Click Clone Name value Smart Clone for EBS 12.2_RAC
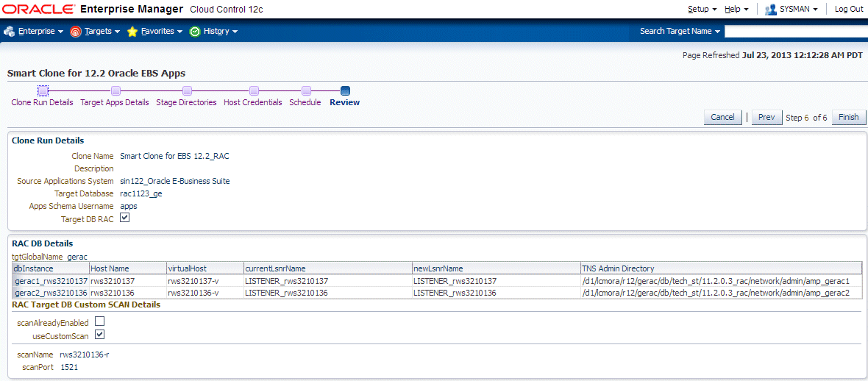 (x=174, y=156)
